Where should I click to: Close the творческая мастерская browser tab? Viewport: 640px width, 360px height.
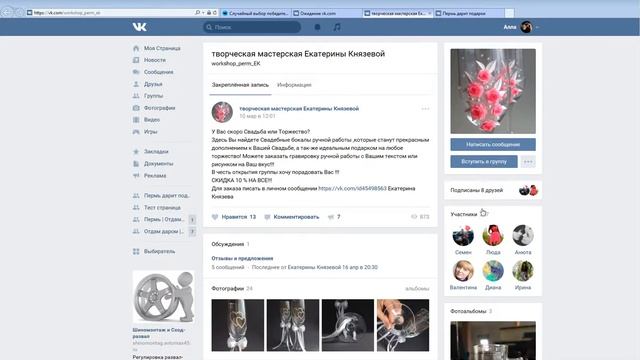[429, 13]
